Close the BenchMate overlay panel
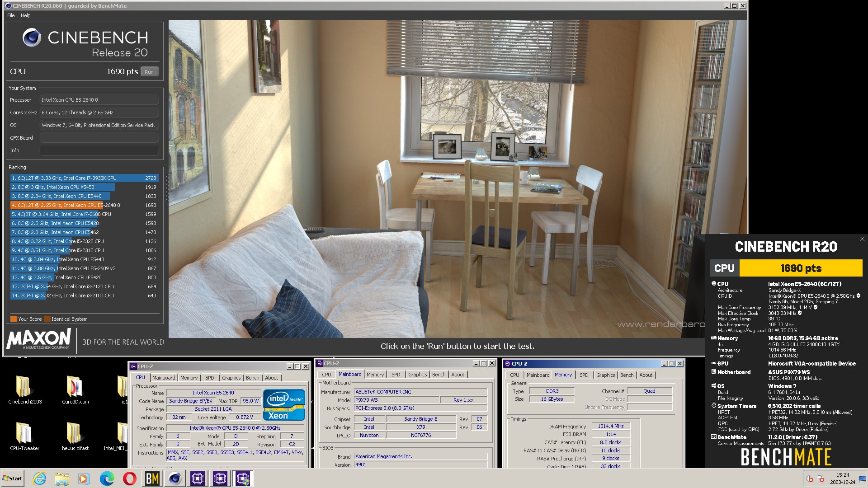Screen dimensions: 868x488 862,239
